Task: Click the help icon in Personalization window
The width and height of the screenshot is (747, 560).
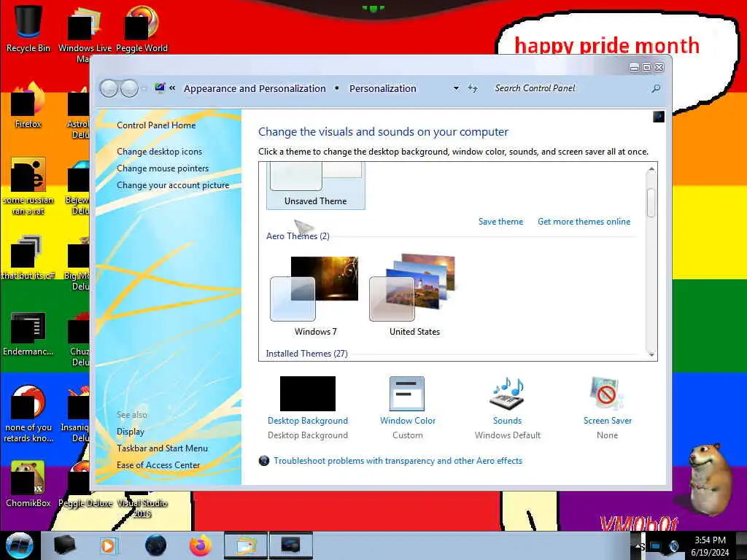Action: pos(659,116)
